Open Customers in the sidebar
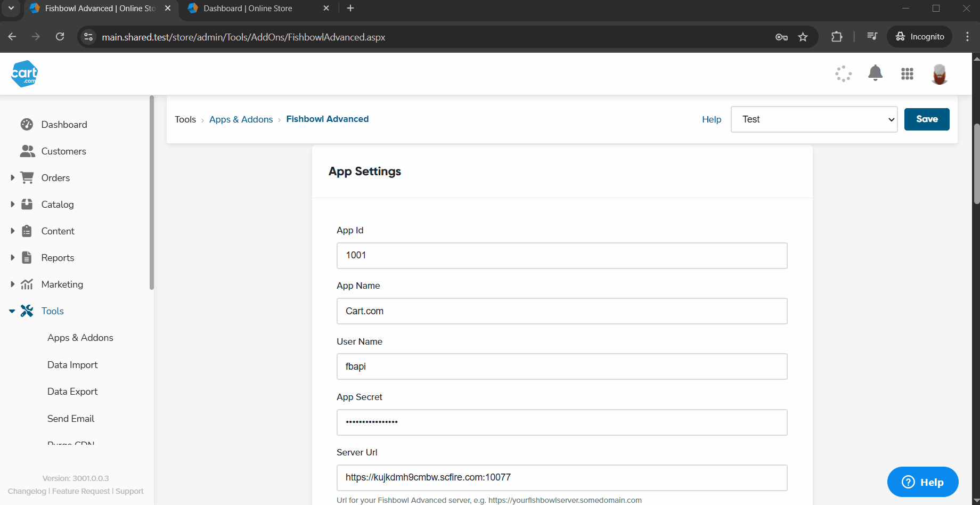This screenshot has height=505, width=980. (63, 151)
